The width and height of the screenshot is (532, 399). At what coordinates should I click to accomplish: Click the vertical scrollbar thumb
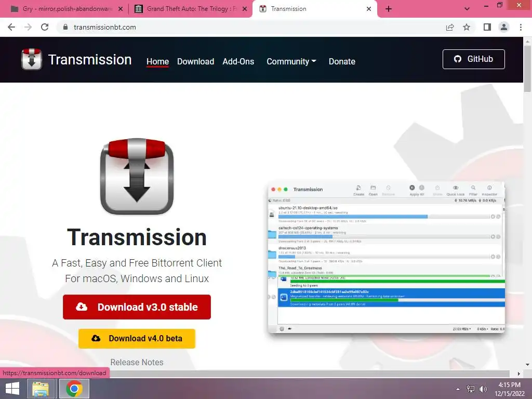pyautogui.click(x=527, y=69)
